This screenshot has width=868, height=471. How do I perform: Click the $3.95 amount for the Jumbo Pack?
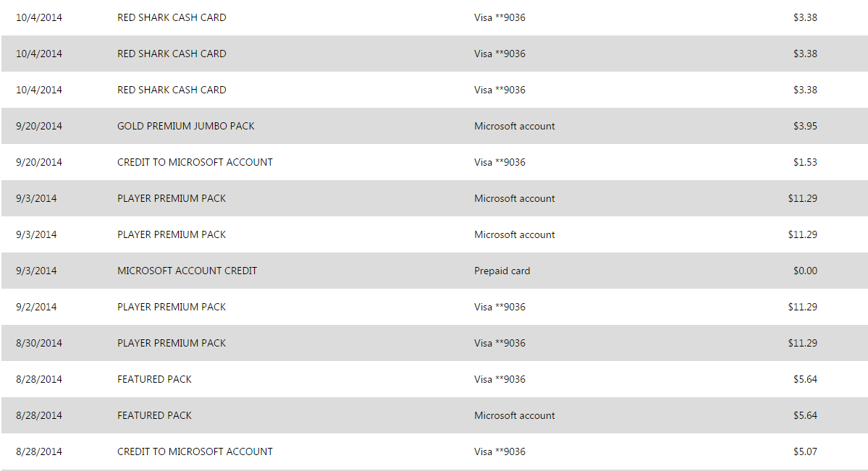tap(805, 126)
